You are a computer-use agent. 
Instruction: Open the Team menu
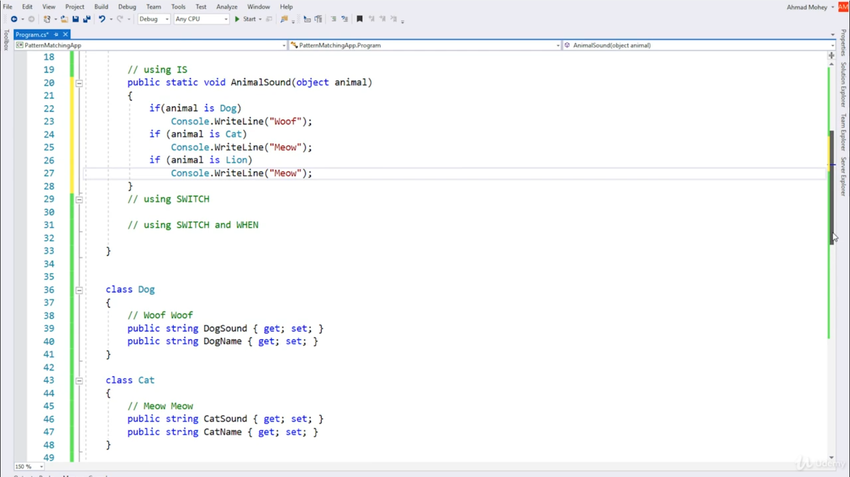(x=153, y=7)
